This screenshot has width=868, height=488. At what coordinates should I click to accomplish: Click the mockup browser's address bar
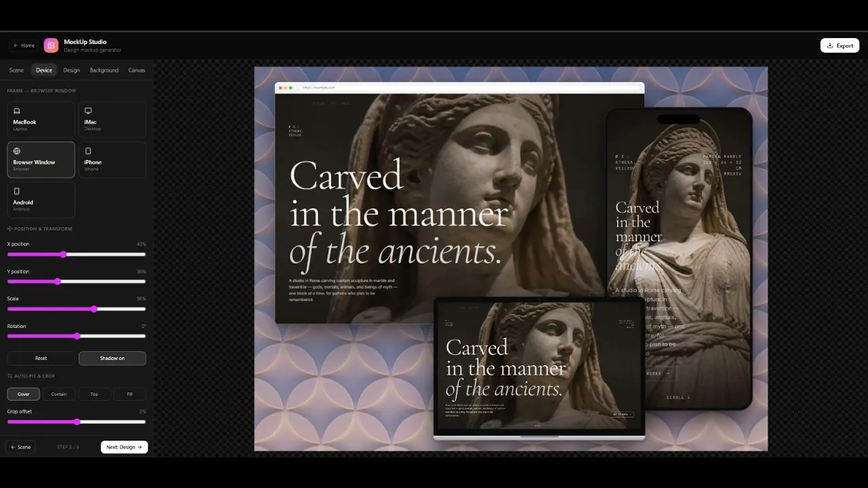pos(470,87)
